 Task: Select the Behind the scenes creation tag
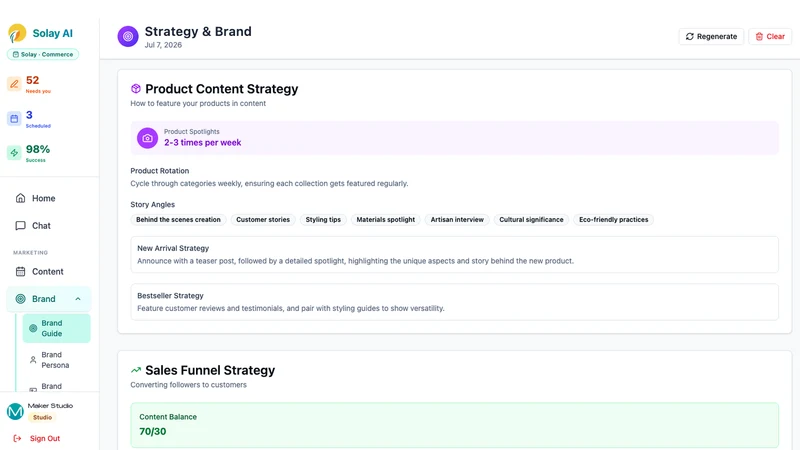[x=178, y=219]
